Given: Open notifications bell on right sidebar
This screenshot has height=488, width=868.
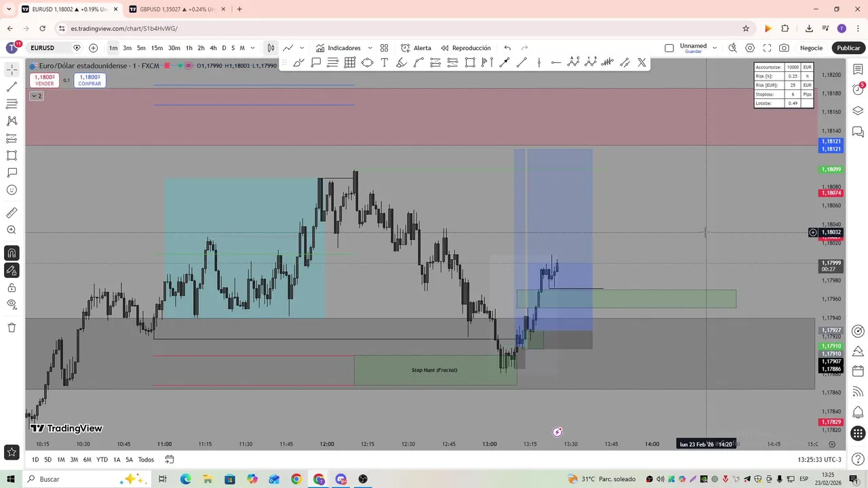Looking at the screenshot, I should tap(858, 412).
